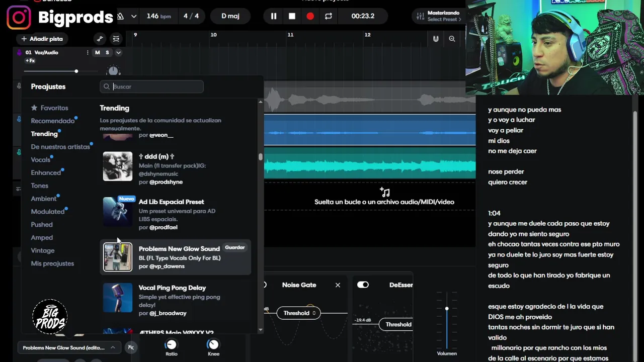
Task: Click the 146 bpm tempo field
Action: (158, 16)
